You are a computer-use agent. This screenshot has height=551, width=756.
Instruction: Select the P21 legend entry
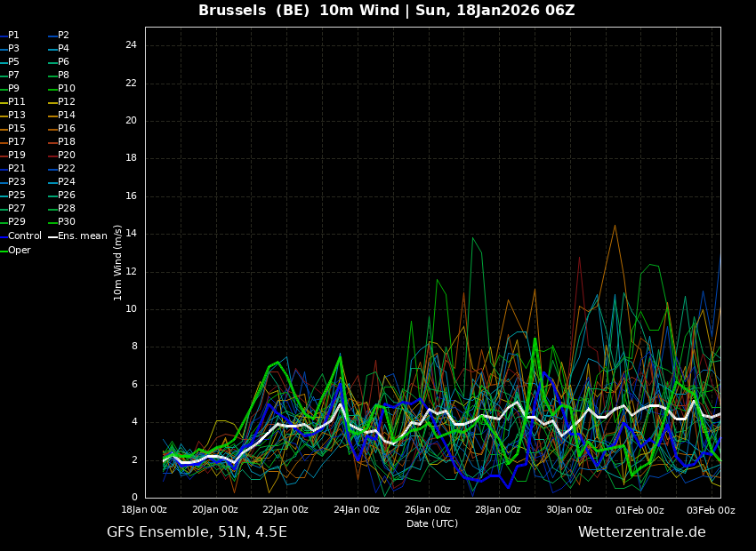pyautogui.click(x=17, y=169)
